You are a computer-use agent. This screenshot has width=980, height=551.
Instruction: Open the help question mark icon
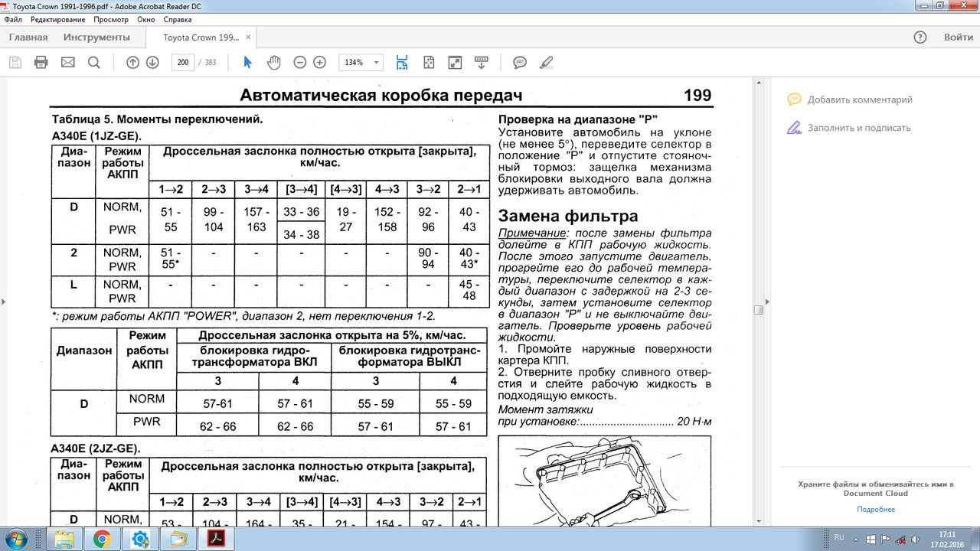coord(920,37)
